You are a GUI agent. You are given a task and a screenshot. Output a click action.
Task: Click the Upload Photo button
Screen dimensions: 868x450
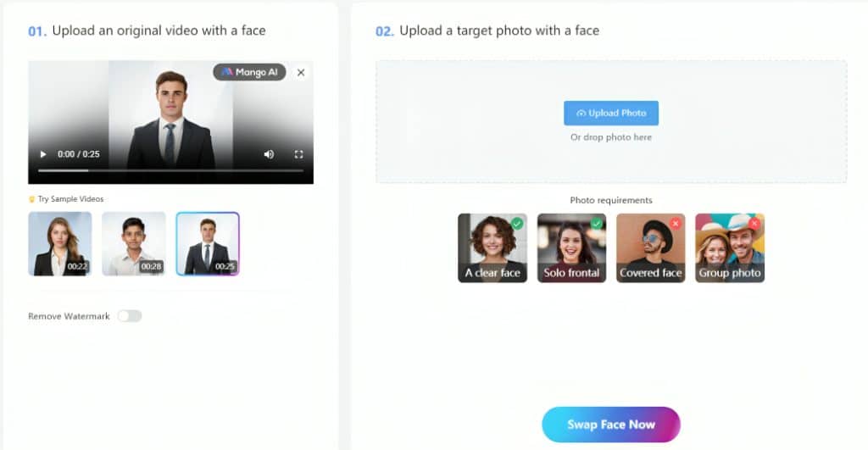611,113
